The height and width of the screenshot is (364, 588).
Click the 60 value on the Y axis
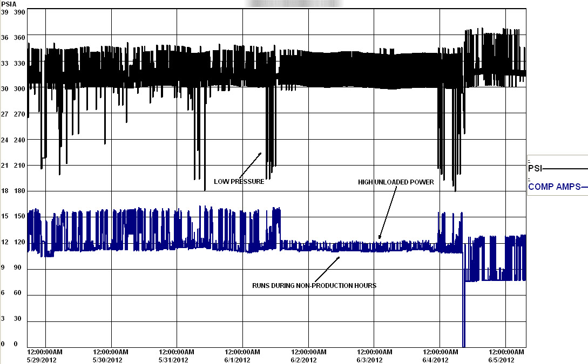click(18, 293)
